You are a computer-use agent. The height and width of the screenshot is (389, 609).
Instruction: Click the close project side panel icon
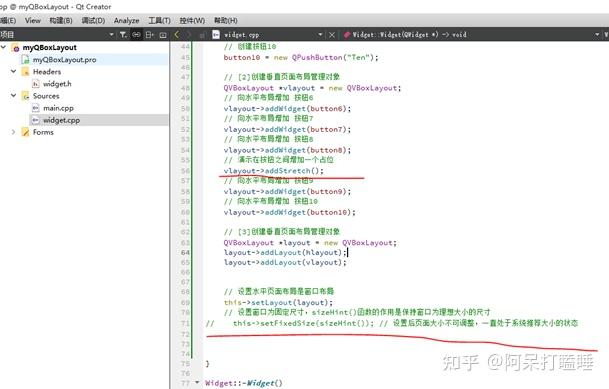[163, 35]
